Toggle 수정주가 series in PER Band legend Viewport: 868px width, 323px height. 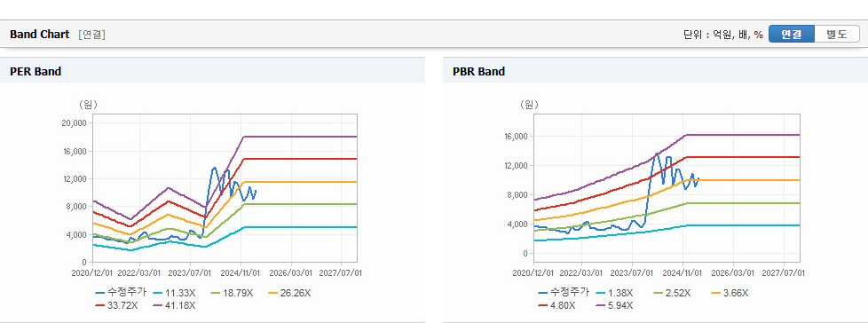pyautogui.click(x=120, y=293)
